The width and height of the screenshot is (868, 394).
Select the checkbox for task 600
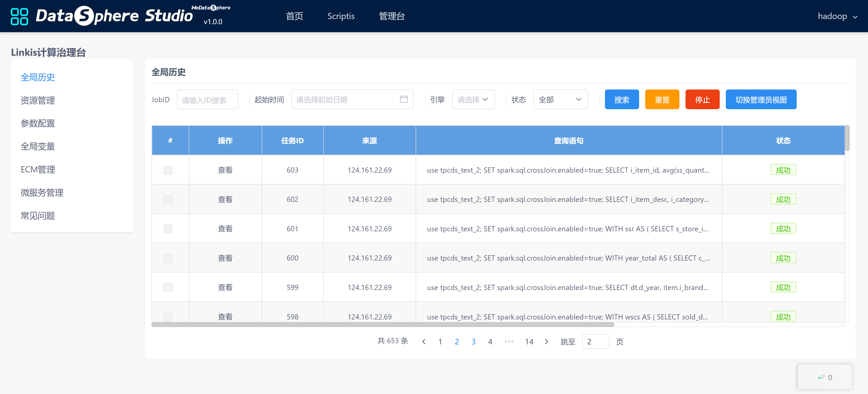168,258
